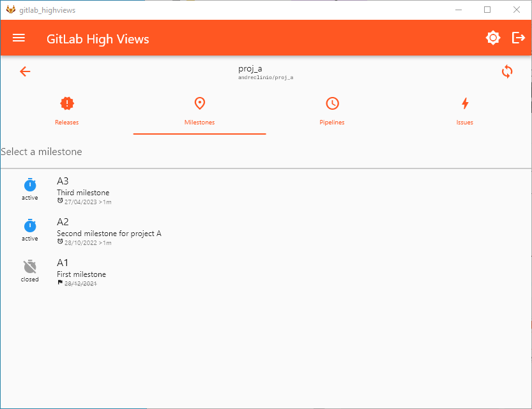The height and width of the screenshot is (409, 532).
Task: Click the alarm clock icon beside 28/10/2022
Action: pyautogui.click(x=60, y=242)
